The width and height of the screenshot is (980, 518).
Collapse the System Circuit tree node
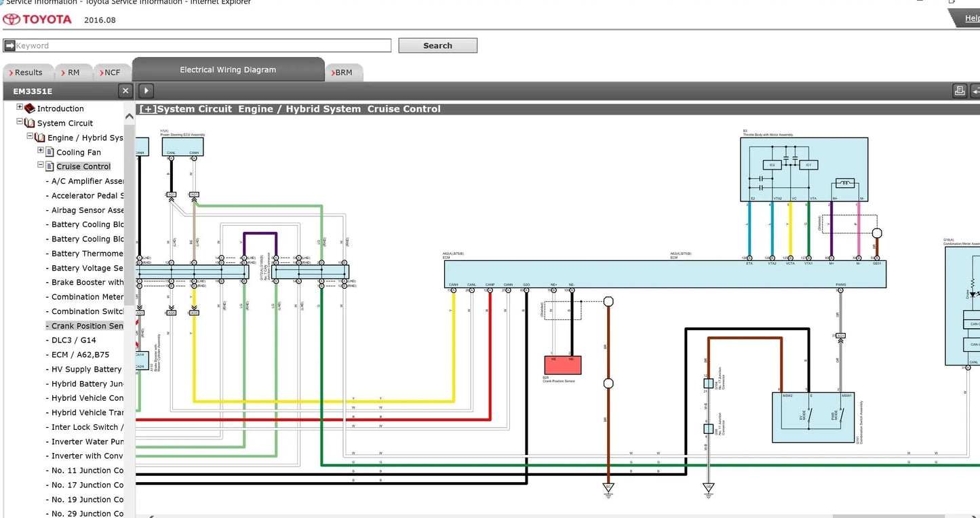[20, 122]
